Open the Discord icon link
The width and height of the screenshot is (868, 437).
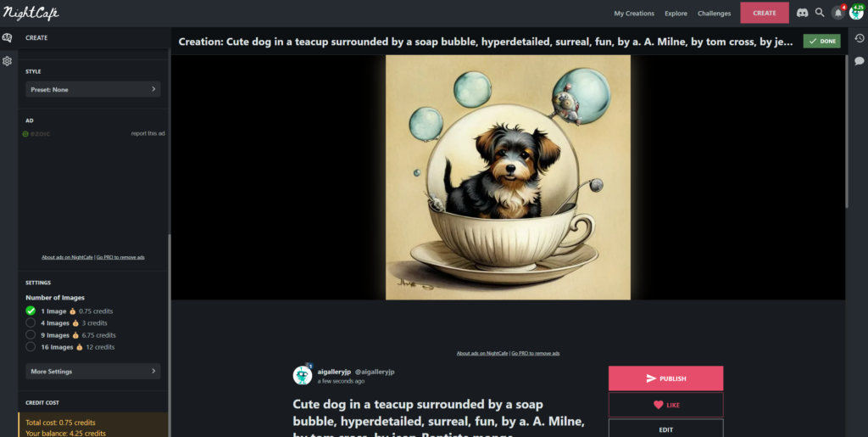pos(802,13)
